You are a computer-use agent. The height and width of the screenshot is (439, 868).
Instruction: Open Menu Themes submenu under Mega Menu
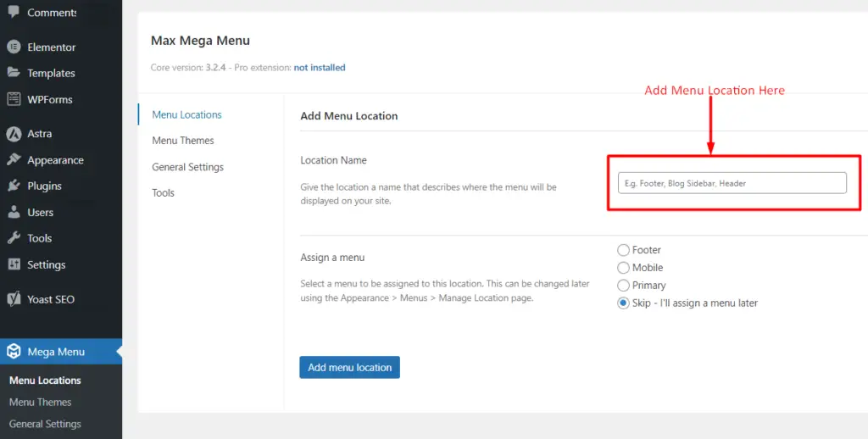41,402
